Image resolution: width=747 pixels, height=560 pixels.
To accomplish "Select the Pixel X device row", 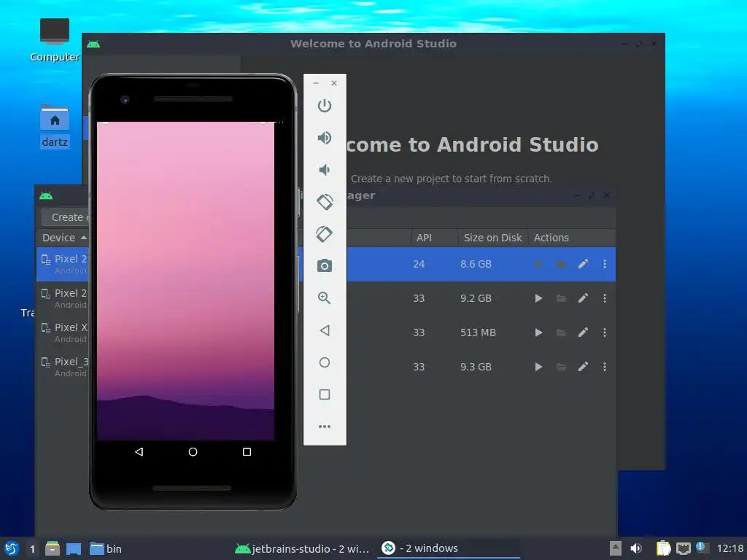I will click(326, 332).
